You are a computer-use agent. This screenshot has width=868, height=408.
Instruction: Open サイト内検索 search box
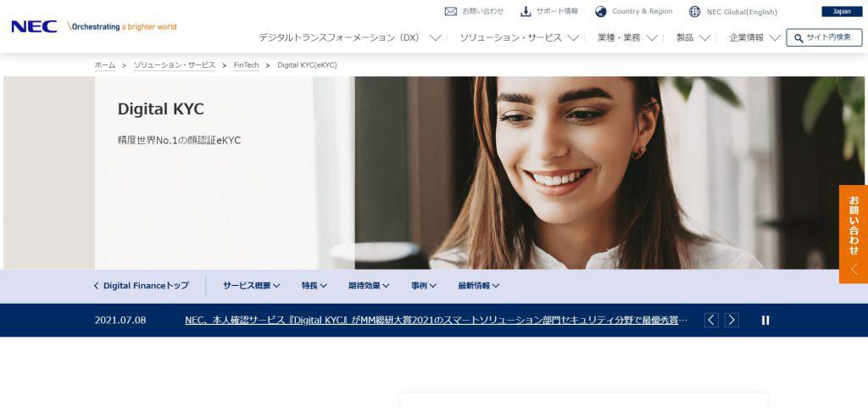click(x=824, y=37)
